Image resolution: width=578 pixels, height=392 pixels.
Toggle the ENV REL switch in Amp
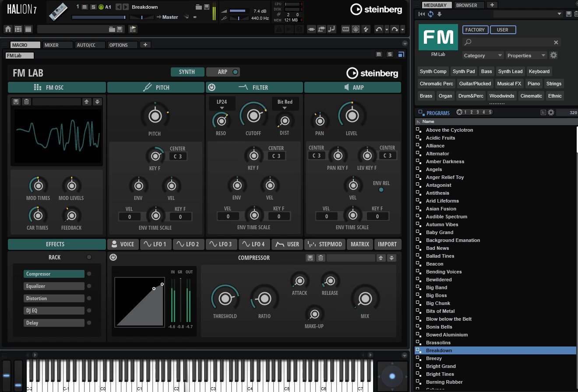381,189
